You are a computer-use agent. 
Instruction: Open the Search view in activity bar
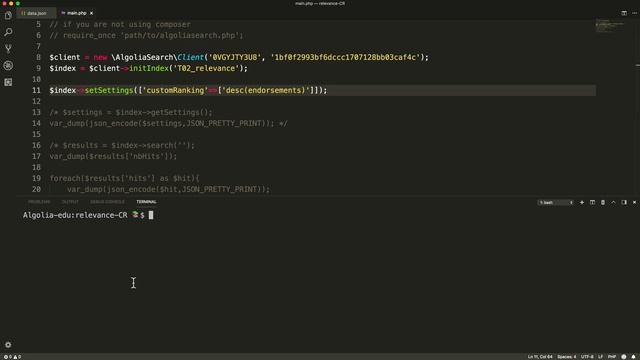pos(8,32)
